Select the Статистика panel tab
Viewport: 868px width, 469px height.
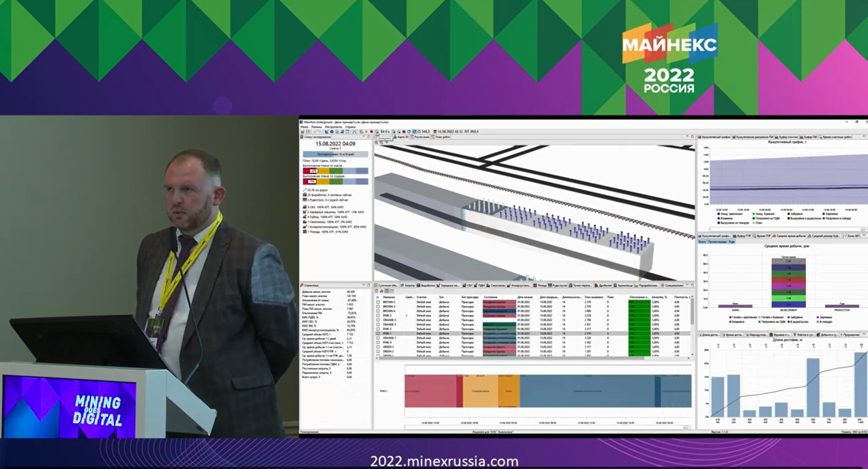click(310, 285)
